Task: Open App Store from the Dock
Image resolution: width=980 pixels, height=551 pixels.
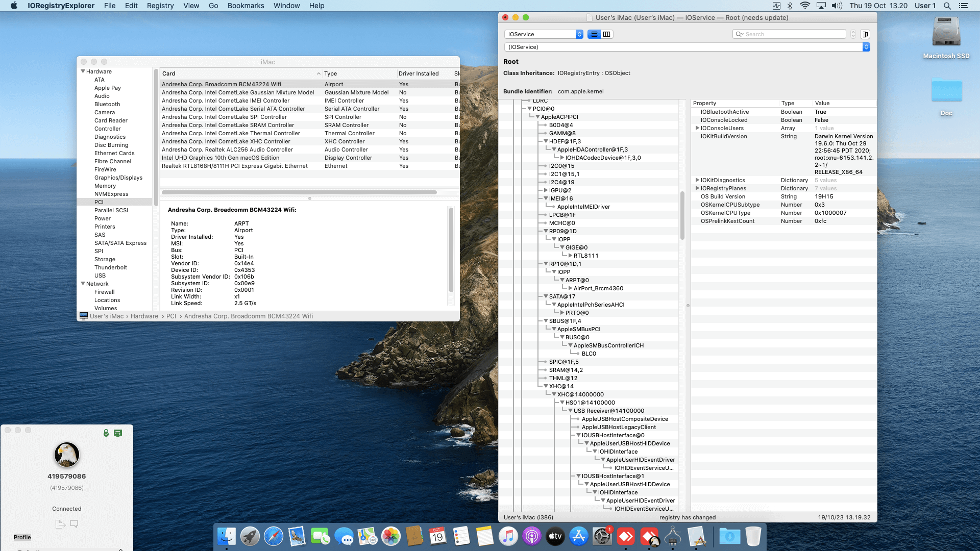Action: [579, 536]
